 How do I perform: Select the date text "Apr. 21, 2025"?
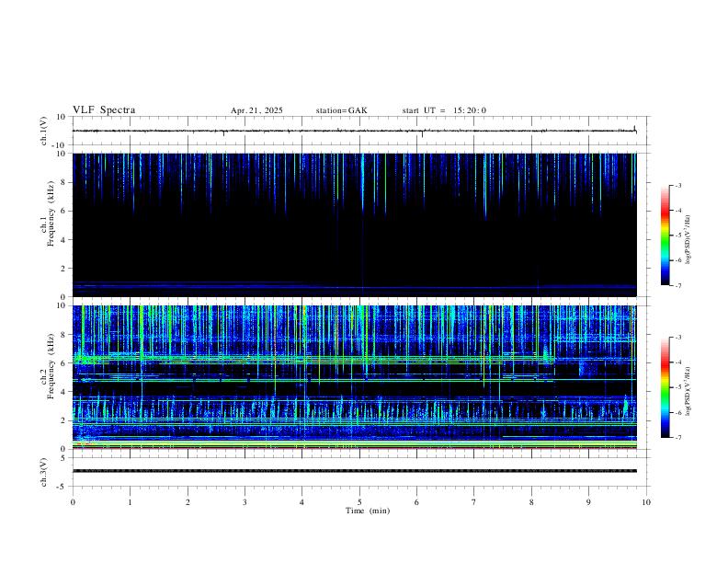(256, 110)
